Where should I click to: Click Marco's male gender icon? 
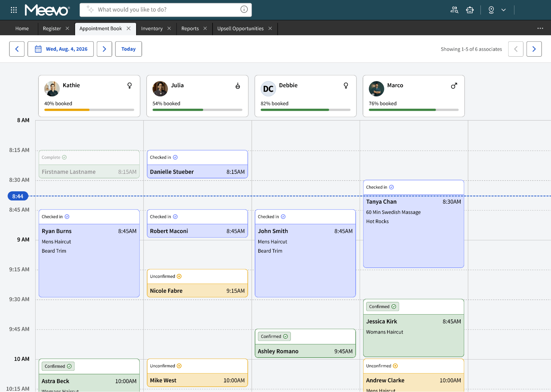pos(454,86)
